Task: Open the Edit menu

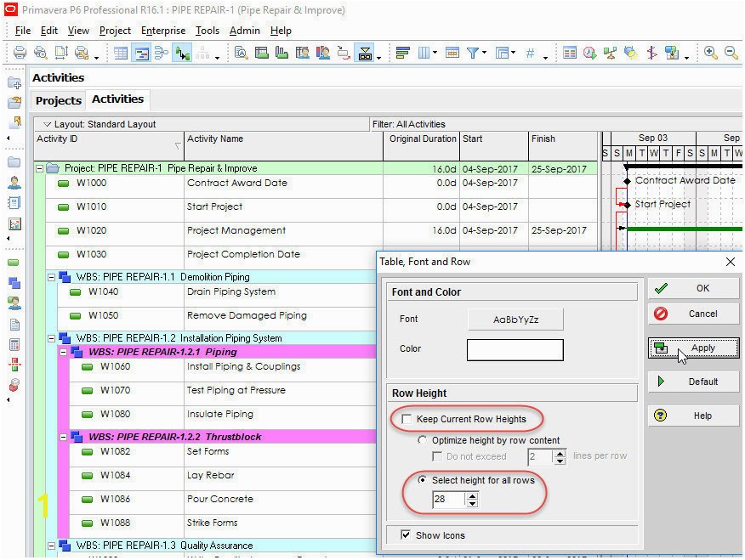Action: (49, 31)
